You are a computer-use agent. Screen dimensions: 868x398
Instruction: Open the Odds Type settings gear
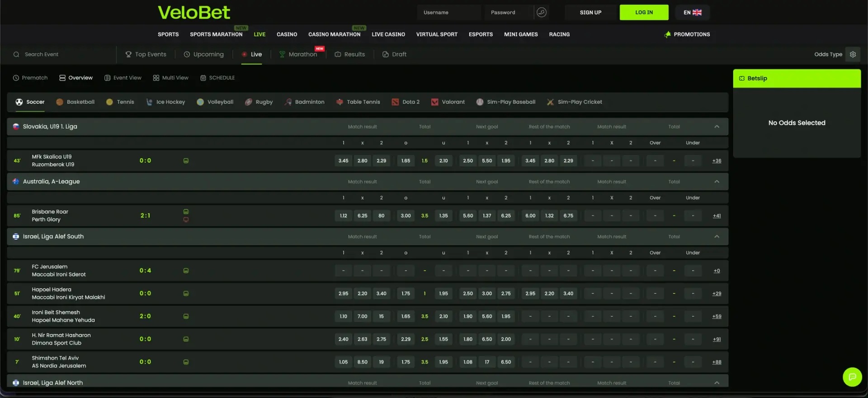[x=853, y=54]
